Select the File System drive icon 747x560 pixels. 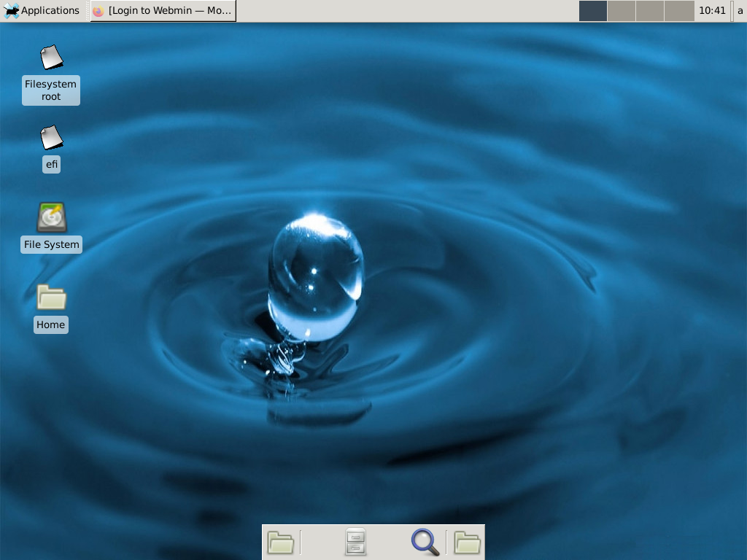tap(51, 217)
